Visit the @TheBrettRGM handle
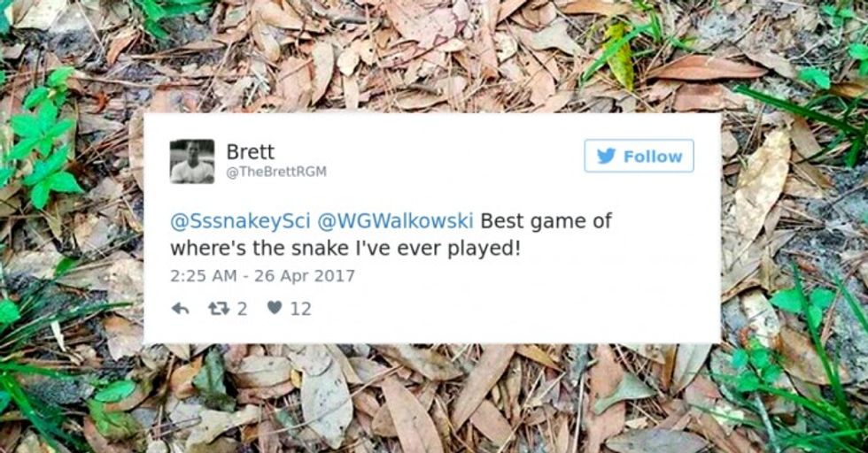Image resolution: width=868 pixels, height=453 pixels. point(276,172)
